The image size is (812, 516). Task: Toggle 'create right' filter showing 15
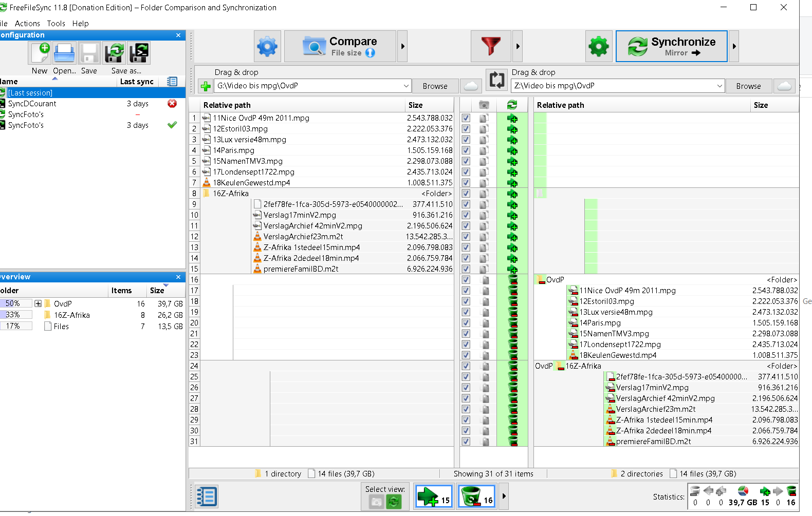pos(434,496)
